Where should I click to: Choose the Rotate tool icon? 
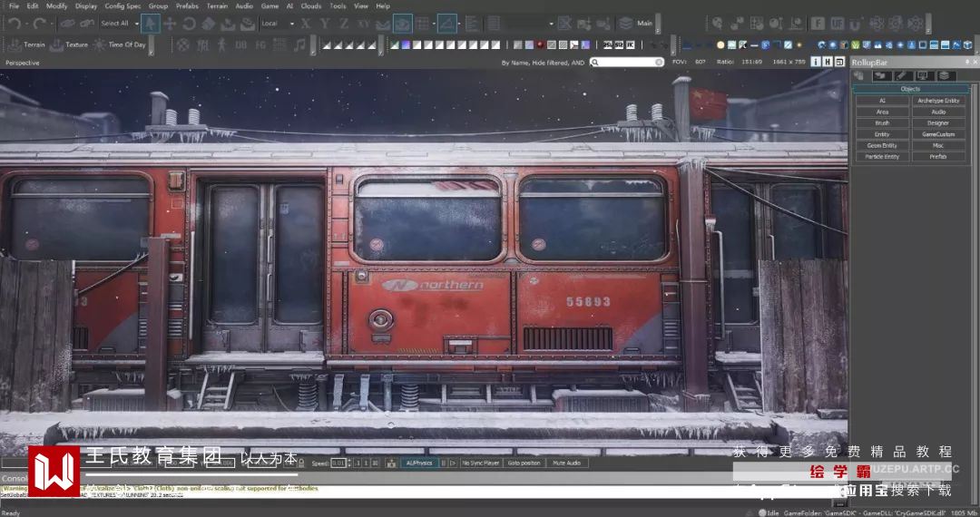pyautogui.click(x=189, y=24)
